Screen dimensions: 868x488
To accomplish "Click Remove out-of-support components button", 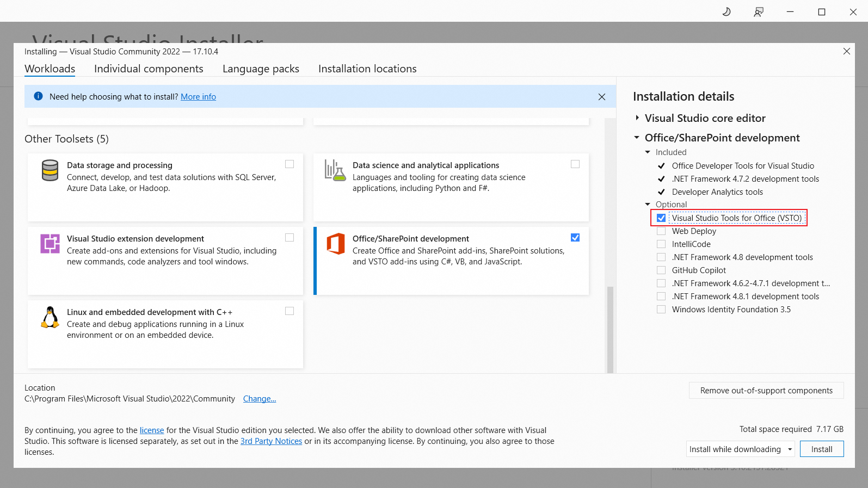I will [766, 391].
